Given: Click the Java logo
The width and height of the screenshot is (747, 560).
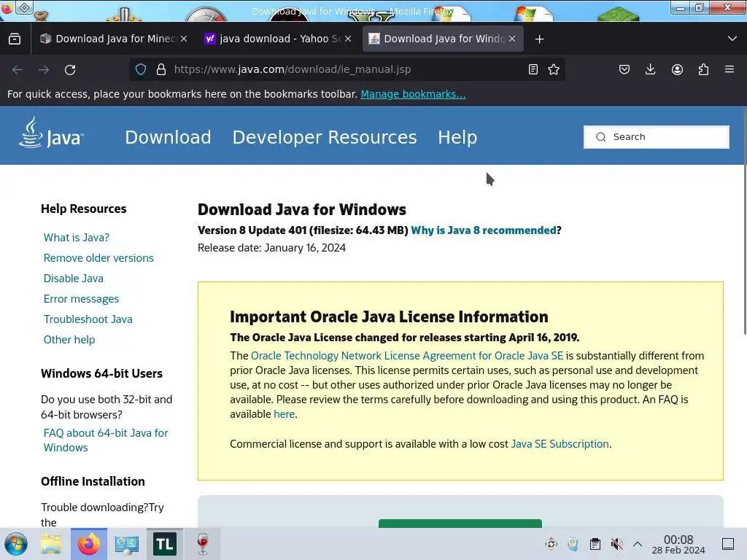Looking at the screenshot, I should tap(51, 133).
